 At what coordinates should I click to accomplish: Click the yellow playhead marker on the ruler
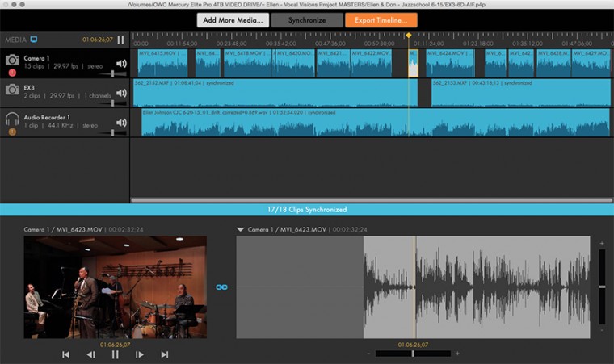pyautogui.click(x=409, y=36)
